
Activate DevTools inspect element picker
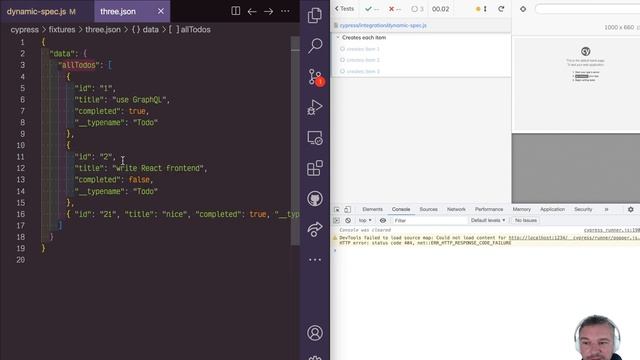pos(337,209)
